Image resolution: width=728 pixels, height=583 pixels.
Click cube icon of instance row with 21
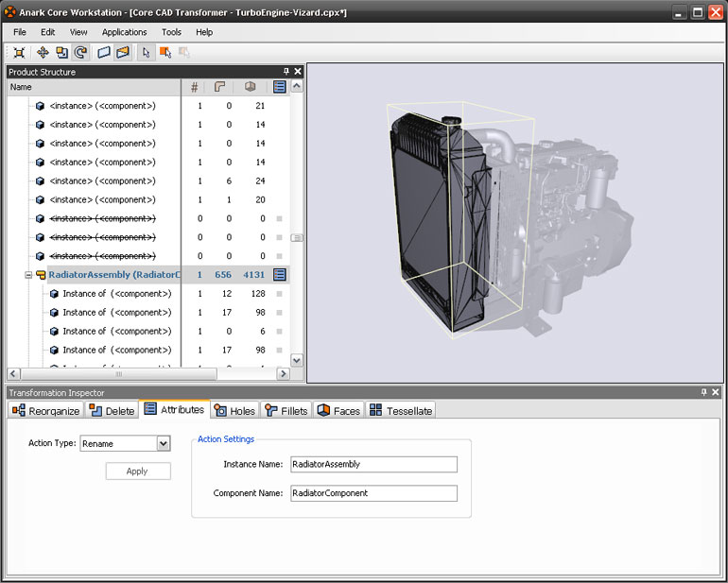coord(40,106)
